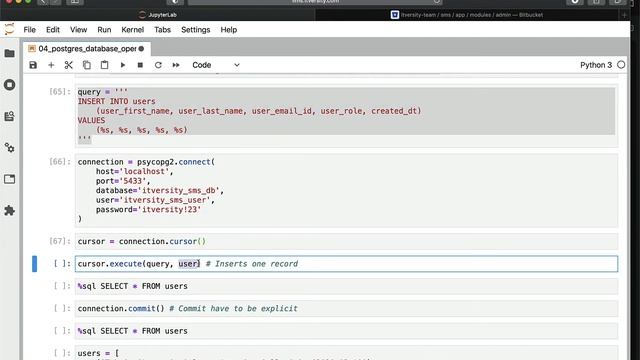Viewport: 640px width, 360px height.
Task: Switch to the Bitbucket browser tab
Action: (x=467, y=15)
